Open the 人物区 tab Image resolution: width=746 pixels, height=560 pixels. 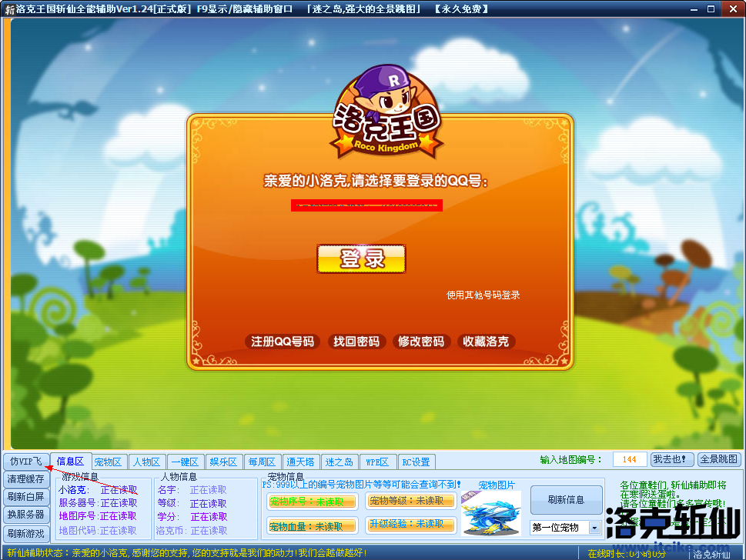(146, 462)
